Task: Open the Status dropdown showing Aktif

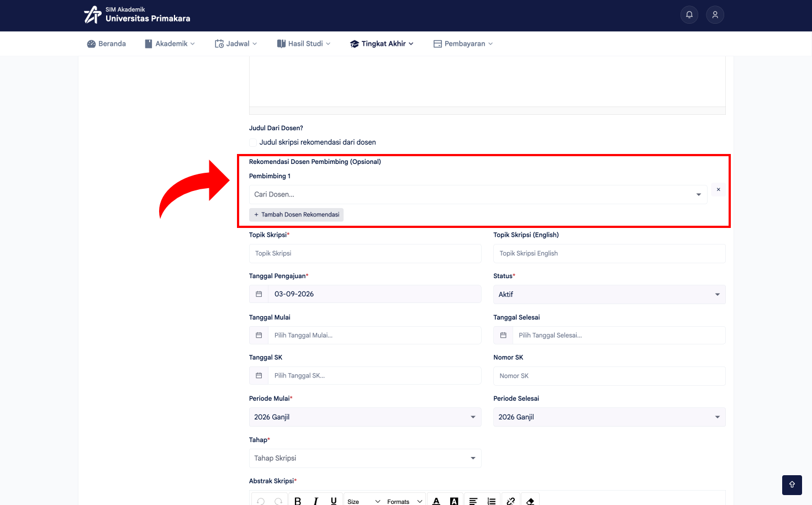Action: (x=609, y=295)
